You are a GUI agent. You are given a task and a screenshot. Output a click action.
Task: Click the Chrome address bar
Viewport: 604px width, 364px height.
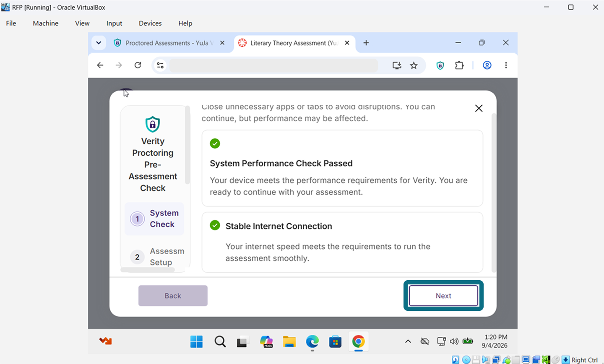click(x=273, y=65)
